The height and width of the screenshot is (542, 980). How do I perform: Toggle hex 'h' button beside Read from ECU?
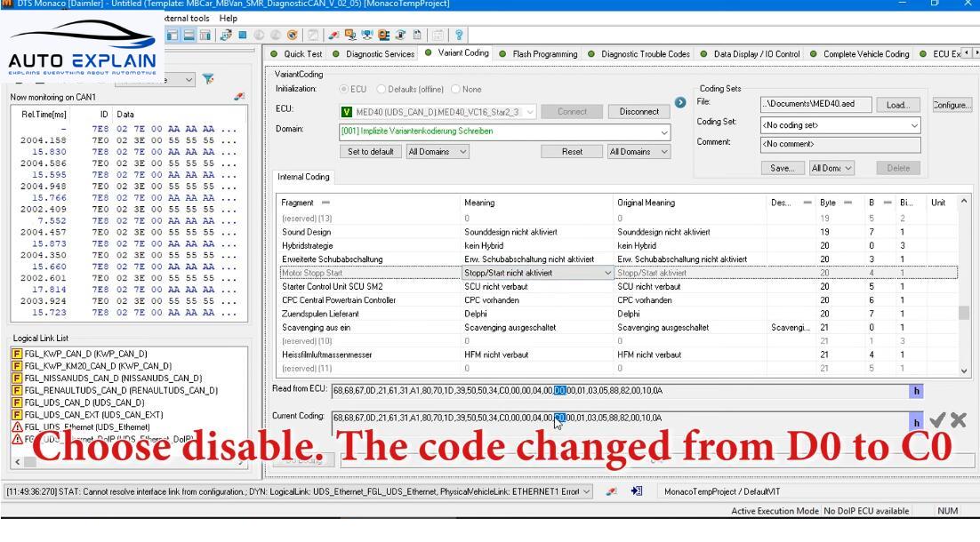click(x=916, y=391)
